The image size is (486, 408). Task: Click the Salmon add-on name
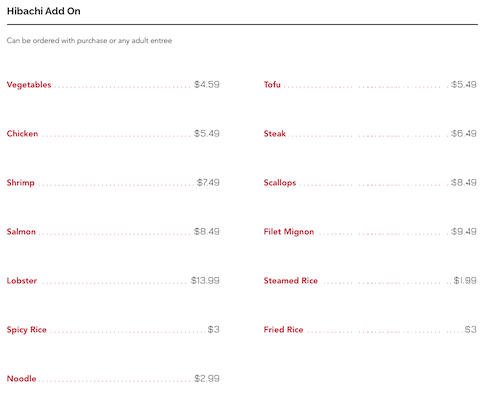[21, 231]
